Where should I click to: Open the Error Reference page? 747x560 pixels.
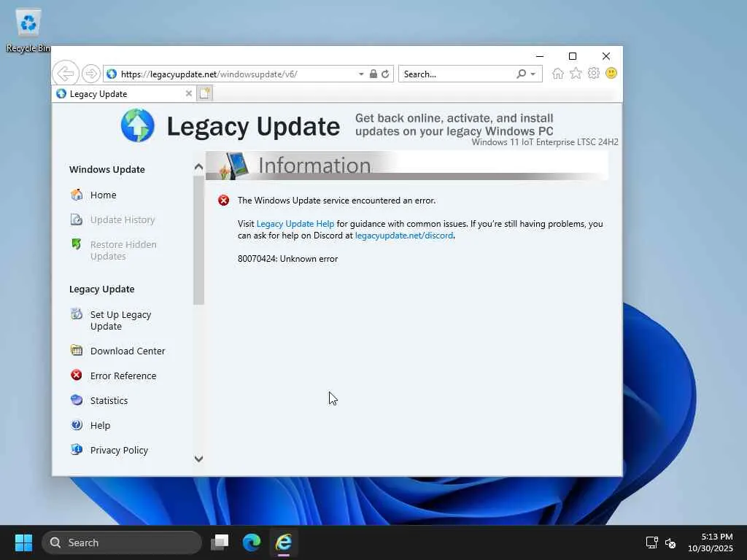point(123,376)
